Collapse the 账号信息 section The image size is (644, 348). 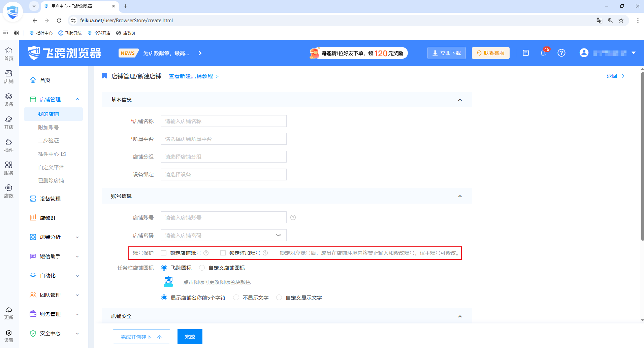coord(460,196)
